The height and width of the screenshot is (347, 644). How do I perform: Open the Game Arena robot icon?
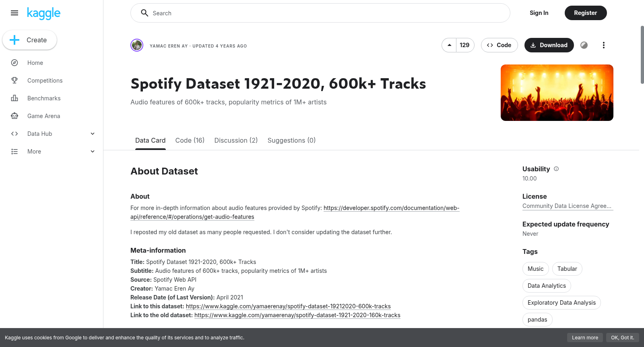point(14,116)
